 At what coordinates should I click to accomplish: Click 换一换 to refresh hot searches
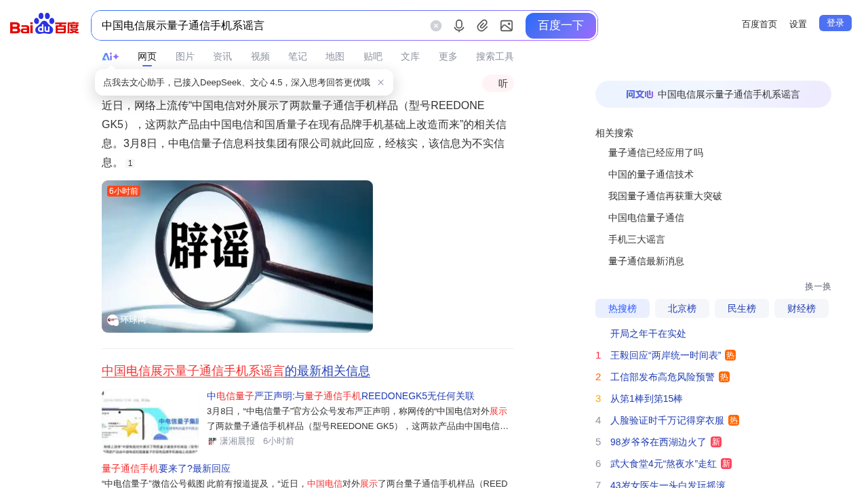click(817, 287)
